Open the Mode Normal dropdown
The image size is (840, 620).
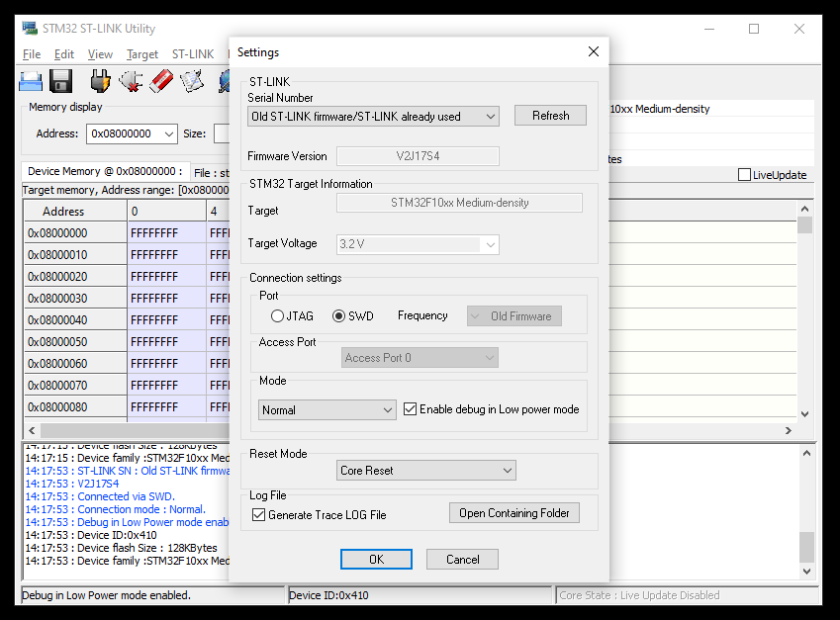tap(327, 410)
